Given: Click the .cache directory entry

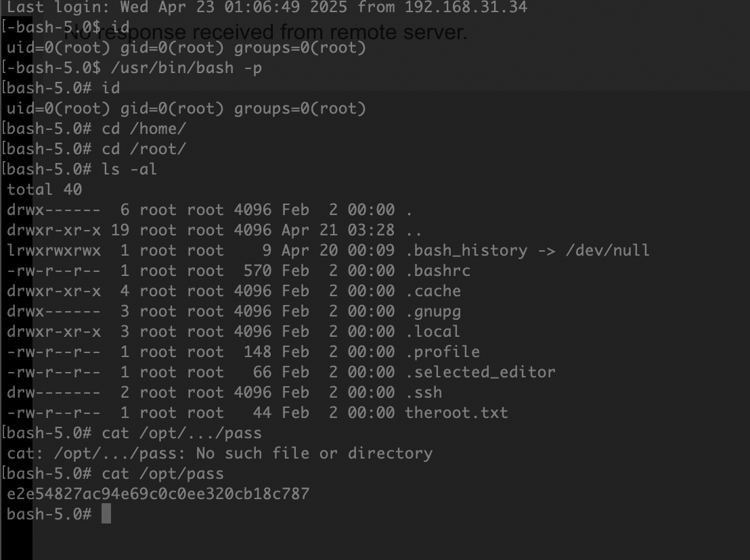Looking at the screenshot, I should 433,291.
